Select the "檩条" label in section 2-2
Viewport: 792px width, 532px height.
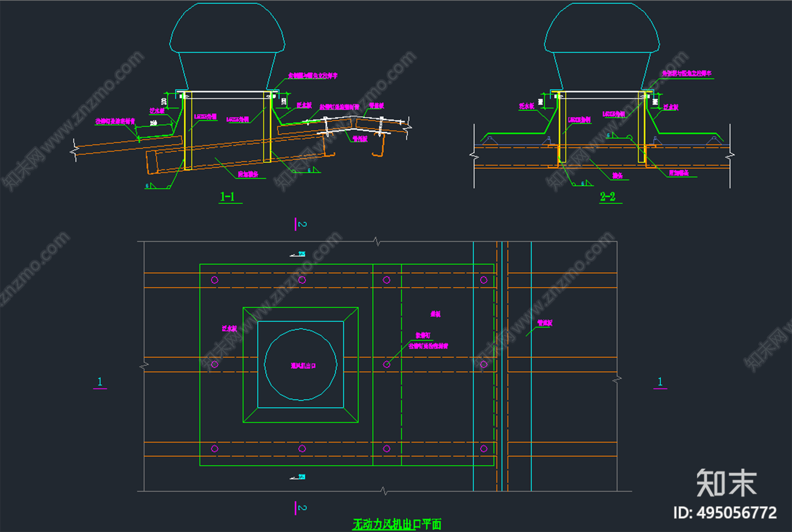pos(617,176)
